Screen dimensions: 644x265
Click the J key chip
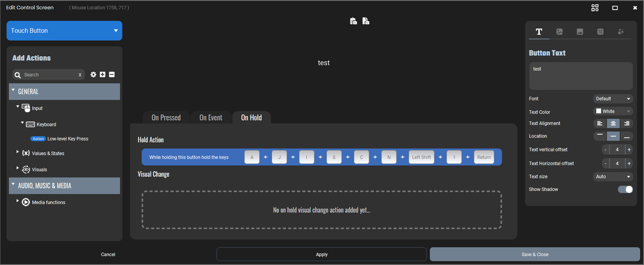coord(279,157)
